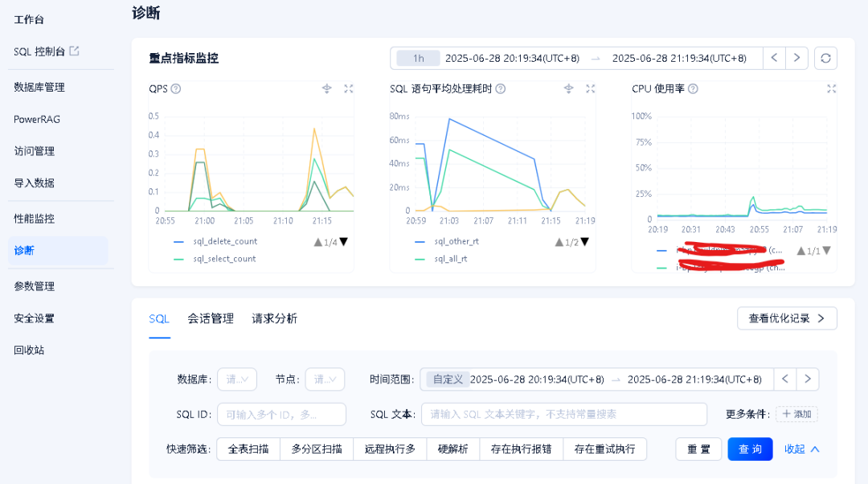Click aggregate icon on SQL 语句平均处理耗时 chart
Viewport: 868px width, 484px height.
coord(568,88)
